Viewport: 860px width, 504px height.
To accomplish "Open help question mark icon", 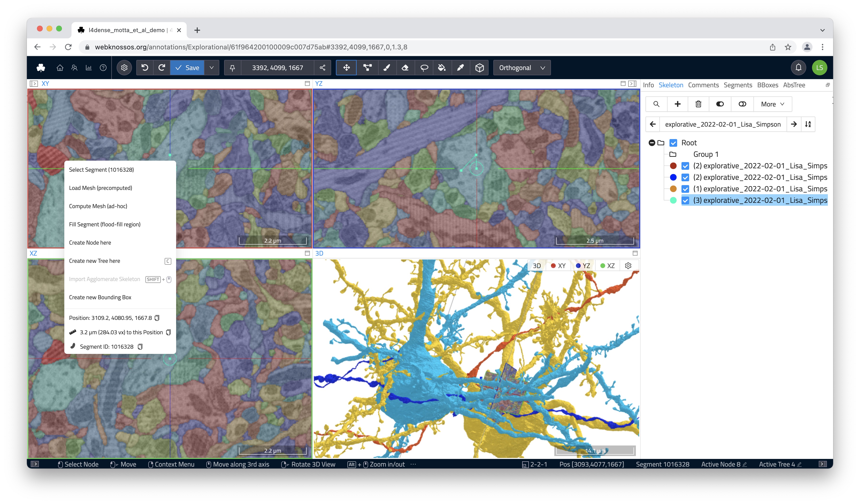I will (x=103, y=68).
